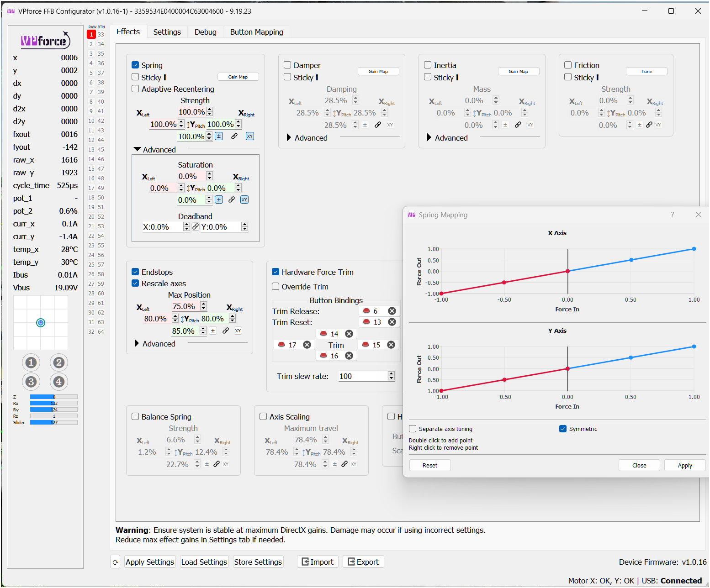Click the round button 4 indicator

click(58, 382)
